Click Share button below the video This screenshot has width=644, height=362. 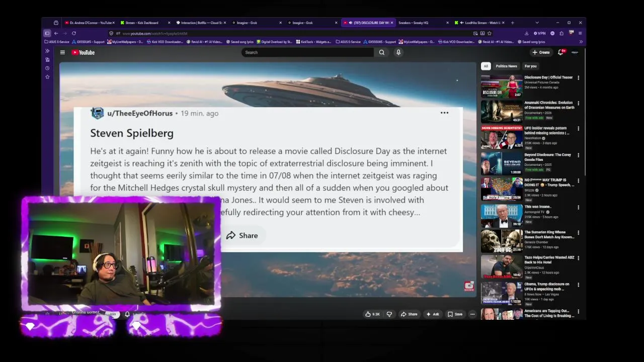tap(409, 314)
